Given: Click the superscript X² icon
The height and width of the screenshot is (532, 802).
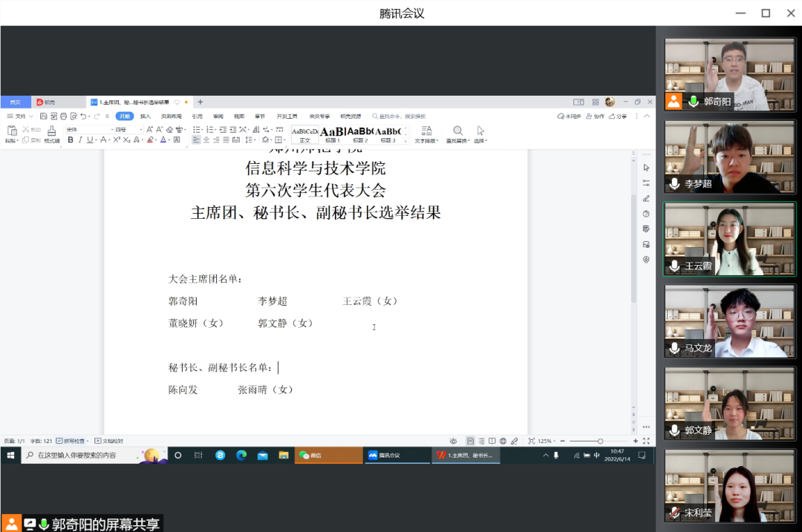Looking at the screenshot, I should click(117, 139).
